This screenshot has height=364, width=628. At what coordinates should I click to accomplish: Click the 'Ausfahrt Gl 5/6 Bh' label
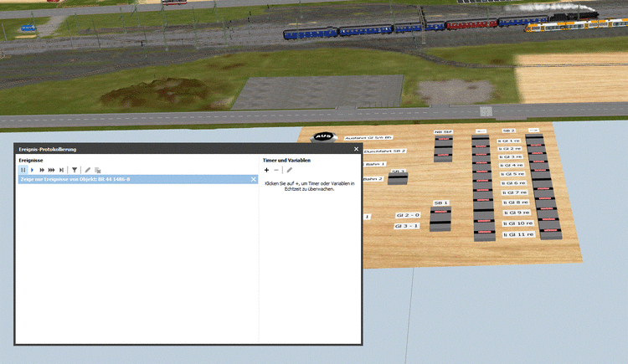[368, 137]
